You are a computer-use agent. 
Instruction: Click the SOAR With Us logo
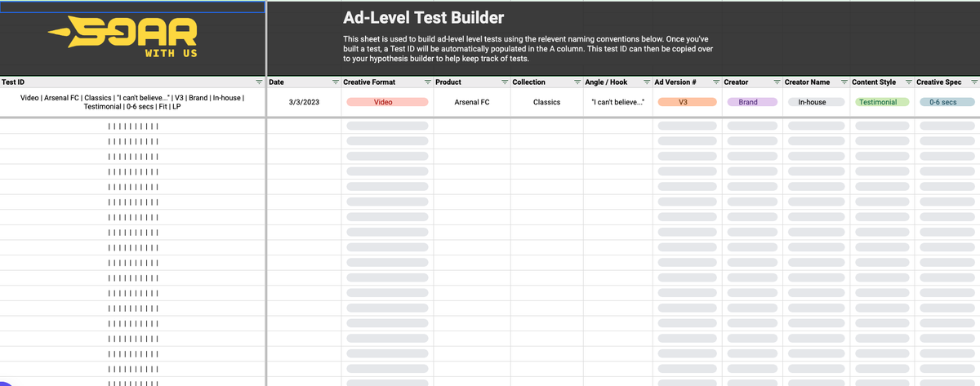click(x=123, y=38)
